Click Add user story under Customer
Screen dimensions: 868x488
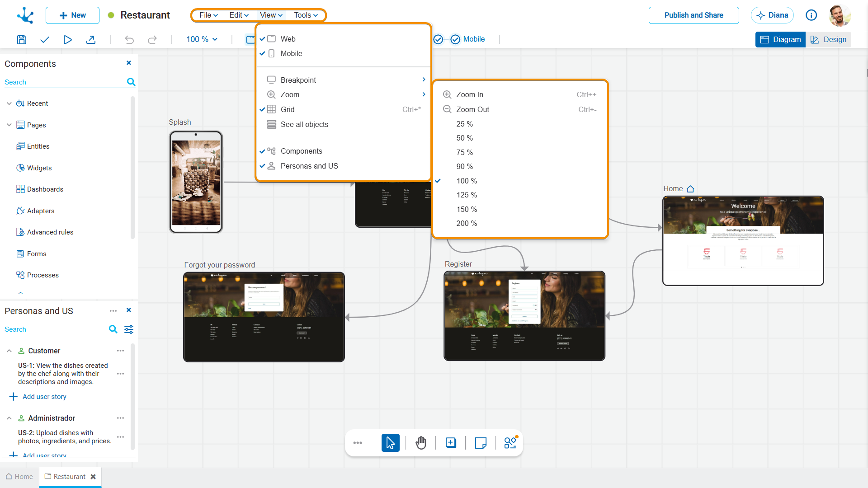click(38, 396)
